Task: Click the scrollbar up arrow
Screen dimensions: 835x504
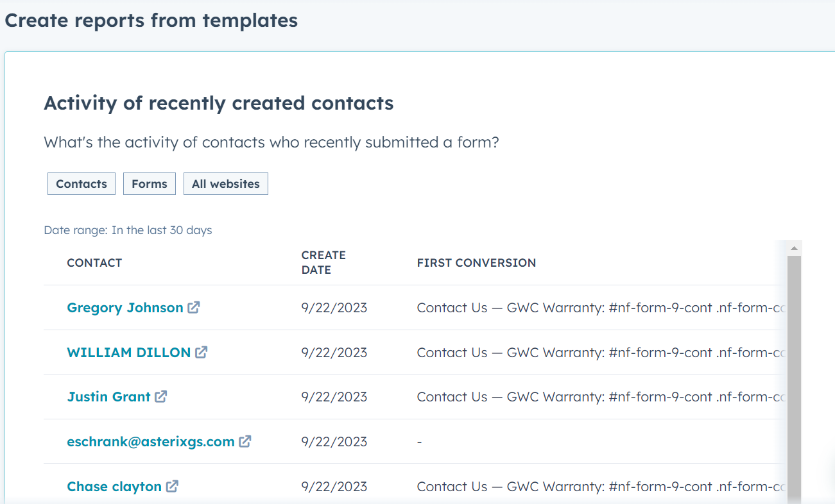Action: point(794,248)
